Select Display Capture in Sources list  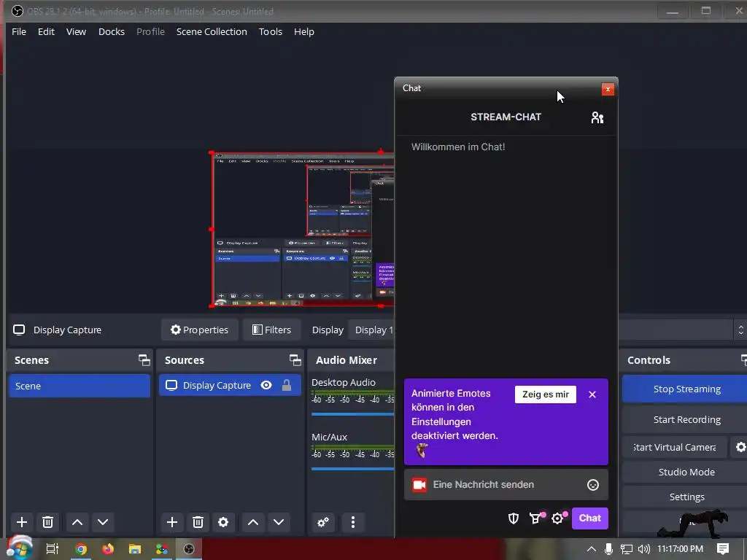point(230,385)
